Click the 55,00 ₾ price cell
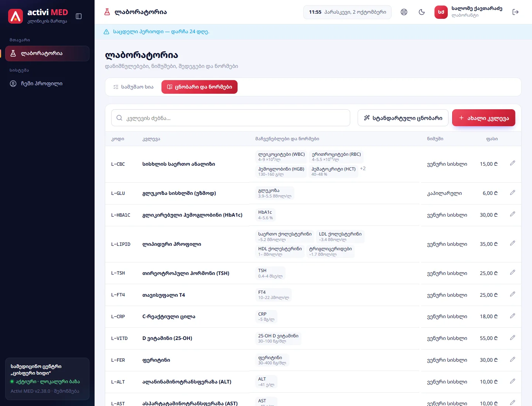 [x=489, y=338]
